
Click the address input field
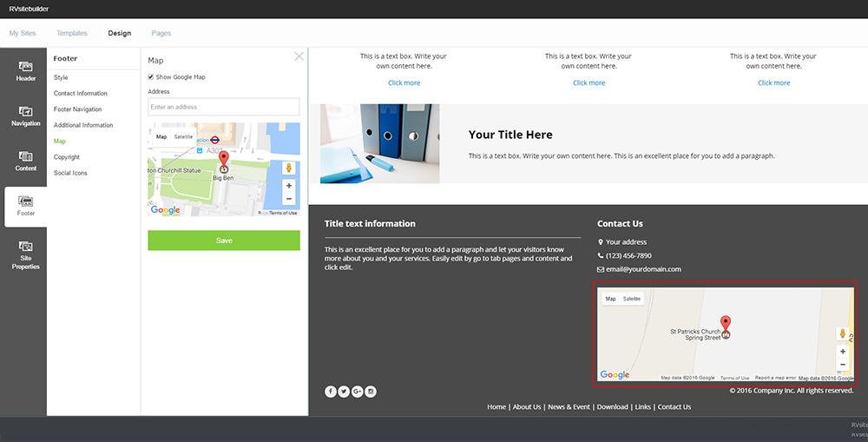pos(224,107)
